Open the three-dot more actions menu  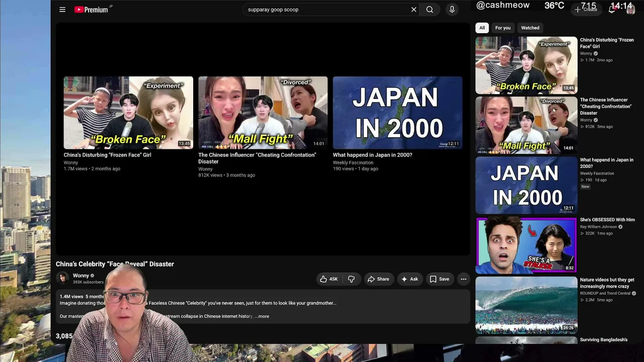tap(463, 279)
